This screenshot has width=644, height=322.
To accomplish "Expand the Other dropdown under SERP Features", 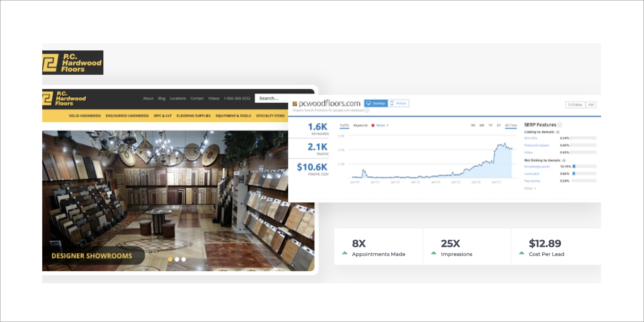I will click(x=530, y=188).
